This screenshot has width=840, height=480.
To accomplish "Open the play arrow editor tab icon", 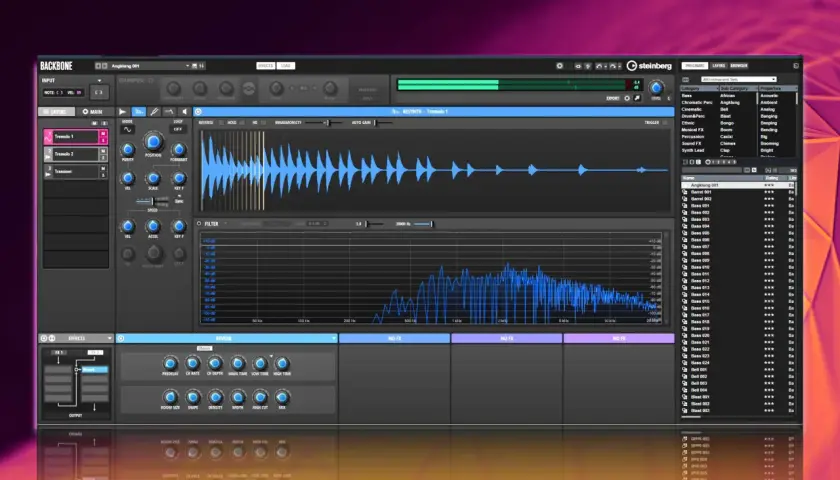I will click(x=123, y=111).
